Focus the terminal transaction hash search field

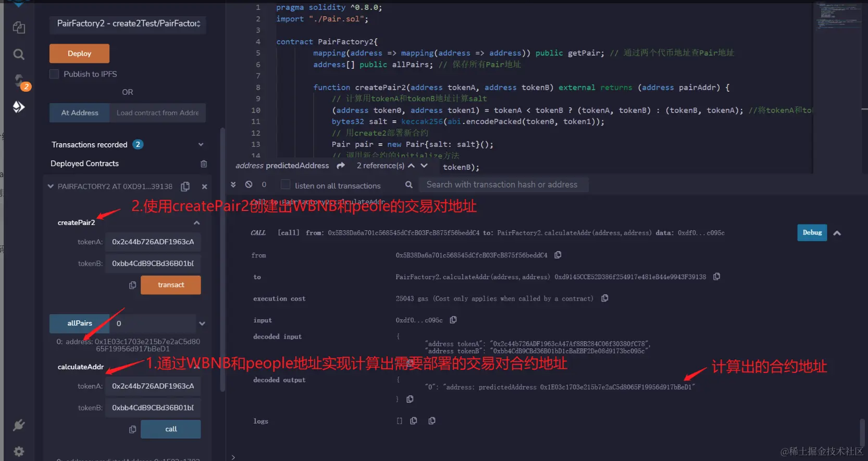pyautogui.click(x=504, y=184)
